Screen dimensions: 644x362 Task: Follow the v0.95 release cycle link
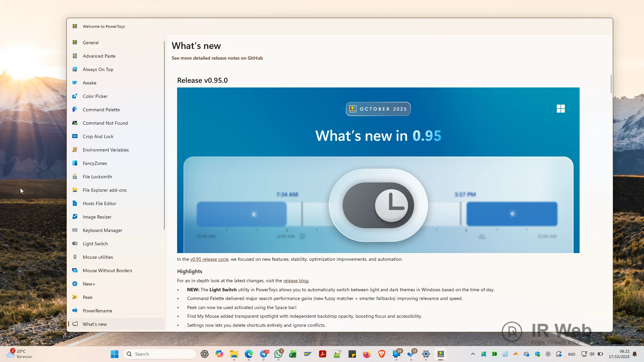coord(209,259)
